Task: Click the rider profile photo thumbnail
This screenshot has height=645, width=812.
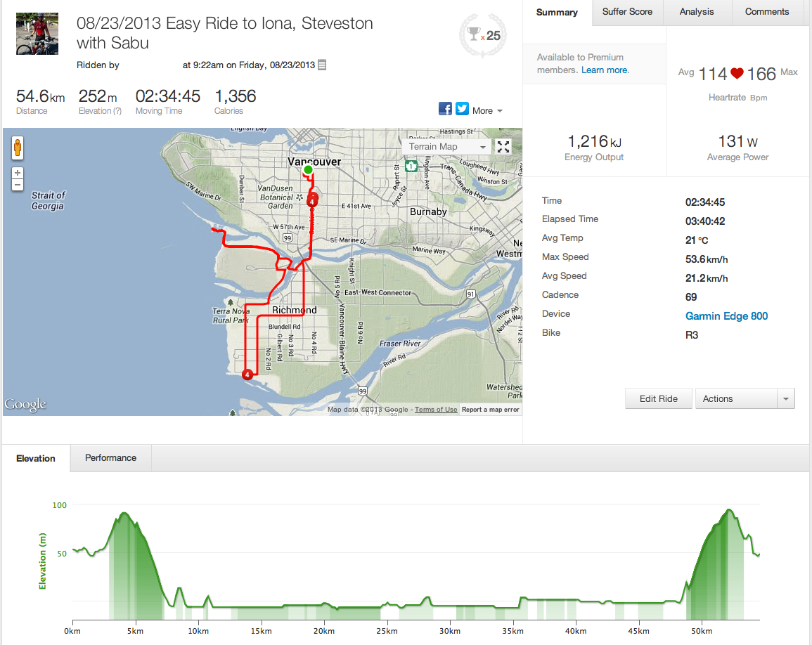Action: (32, 33)
